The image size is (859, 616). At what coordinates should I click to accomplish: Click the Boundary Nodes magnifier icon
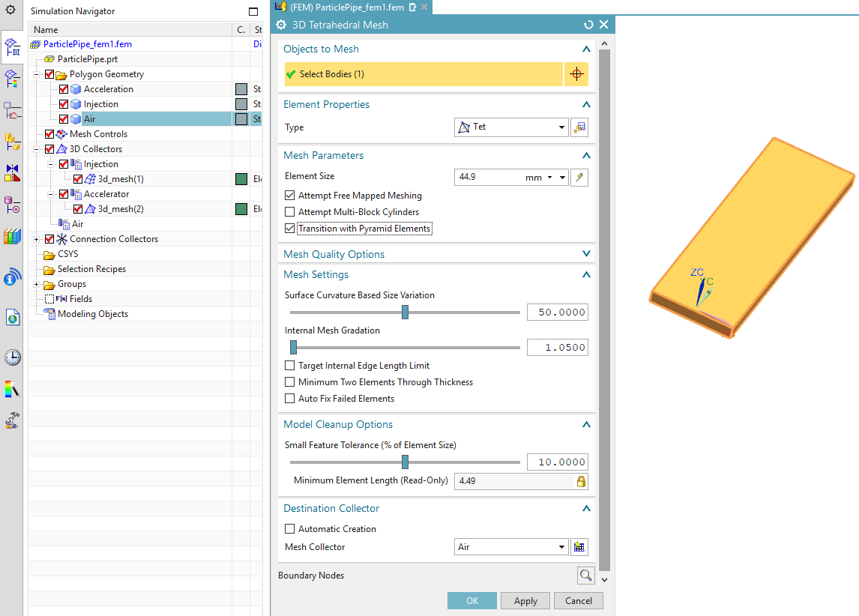585,576
